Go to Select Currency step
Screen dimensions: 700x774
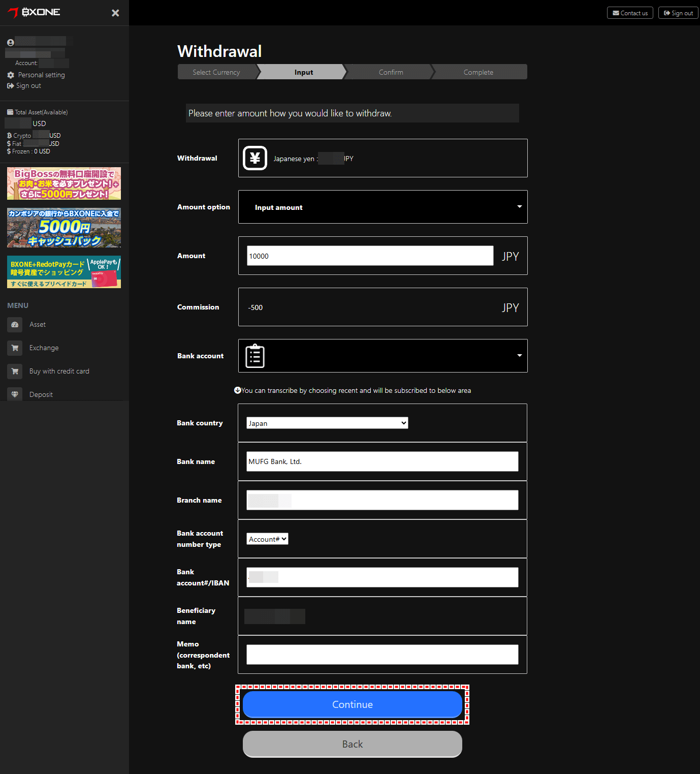pyautogui.click(x=217, y=72)
